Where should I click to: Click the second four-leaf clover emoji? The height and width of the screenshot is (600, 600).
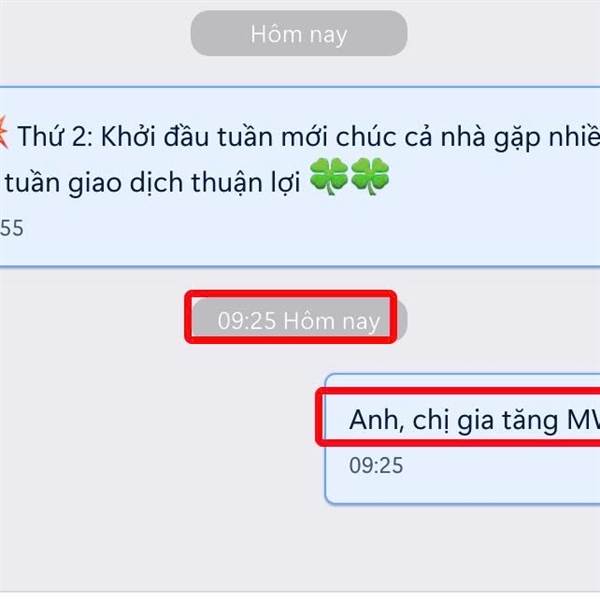pyautogui.click(x=370, y=176)
